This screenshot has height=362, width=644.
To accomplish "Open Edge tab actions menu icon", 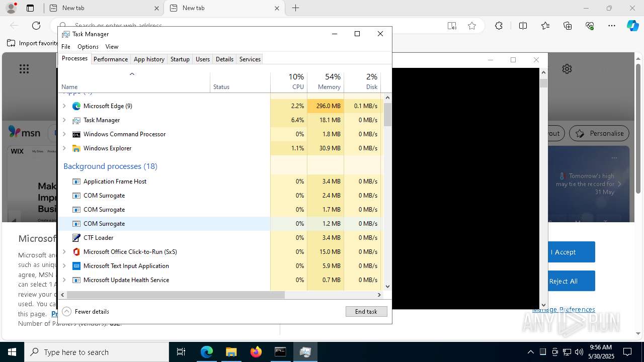I will coord(30,8).
